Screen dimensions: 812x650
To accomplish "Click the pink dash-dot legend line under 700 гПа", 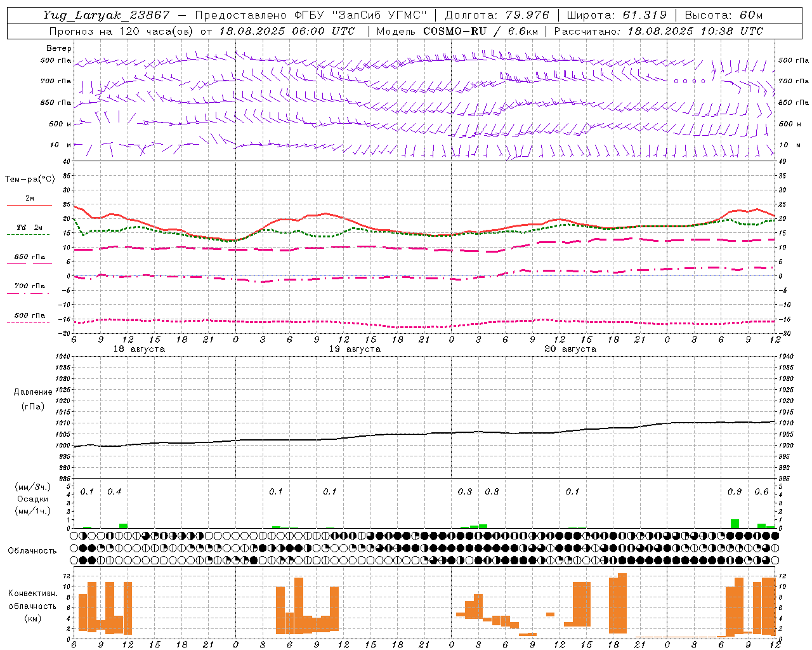I will click(29, 293).
